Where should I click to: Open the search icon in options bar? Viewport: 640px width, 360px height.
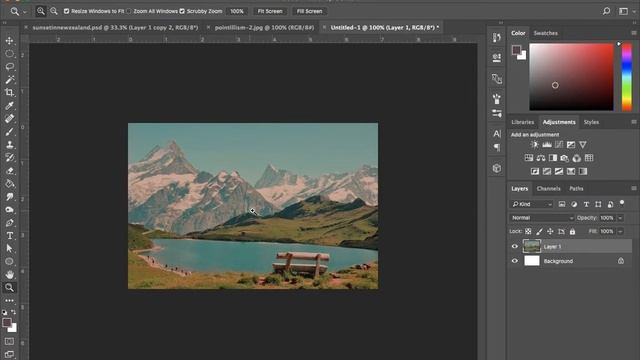point(607,11)
